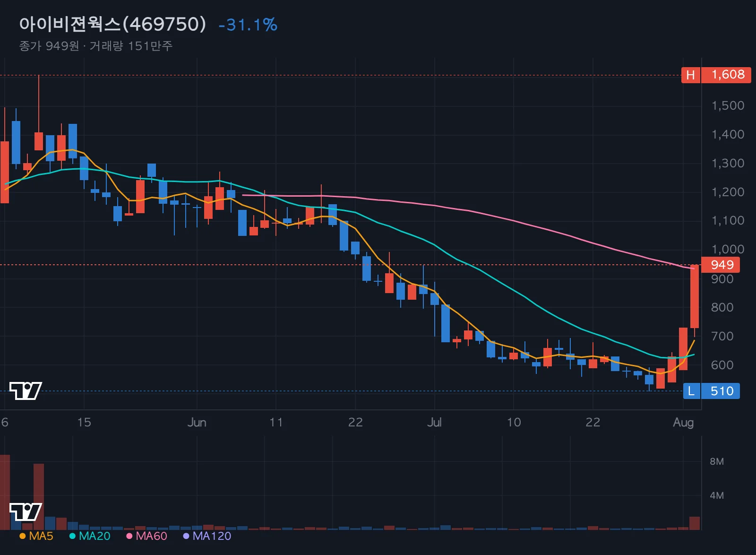Click the TradingView logo in the price chart

(26, 390)
